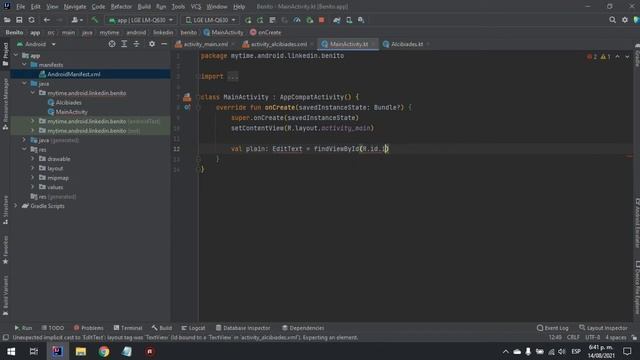Expand the java (generated) folder
Screen dimensions: 640x360
[24, 140]
